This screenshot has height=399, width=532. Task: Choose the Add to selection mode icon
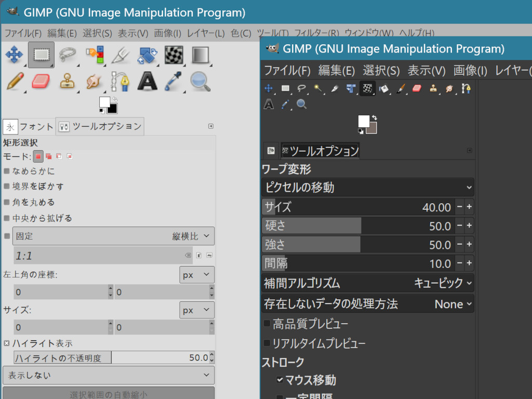pos(48,156)
